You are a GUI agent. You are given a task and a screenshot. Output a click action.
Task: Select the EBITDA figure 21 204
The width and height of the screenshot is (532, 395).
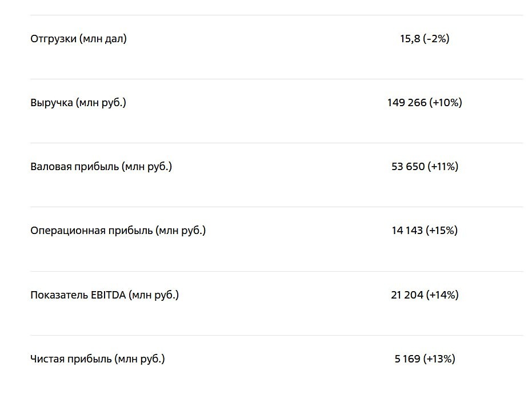(407, 295)
